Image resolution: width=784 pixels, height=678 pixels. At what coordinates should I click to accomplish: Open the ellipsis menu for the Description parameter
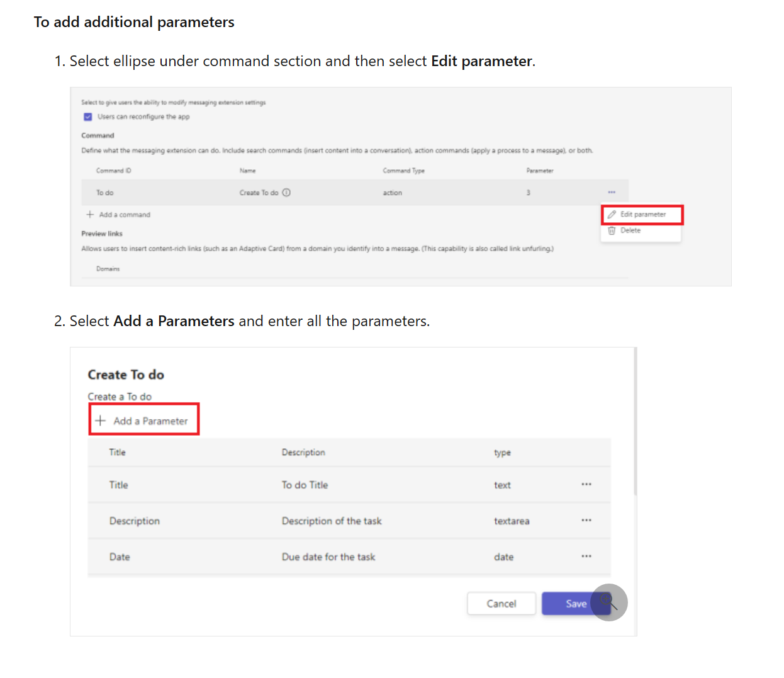pos(586,520)
